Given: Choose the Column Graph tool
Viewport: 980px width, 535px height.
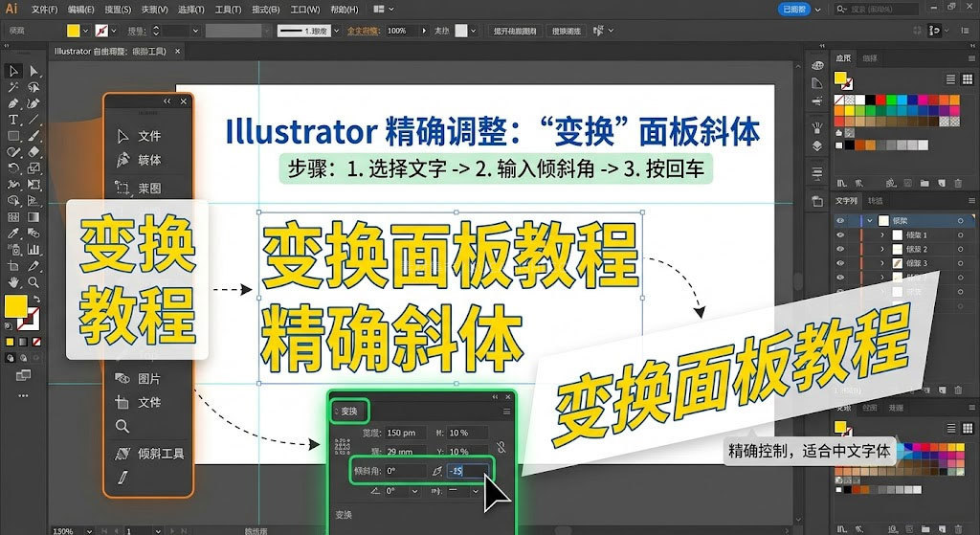Looking at the screenshot, I should coord(33,250).
